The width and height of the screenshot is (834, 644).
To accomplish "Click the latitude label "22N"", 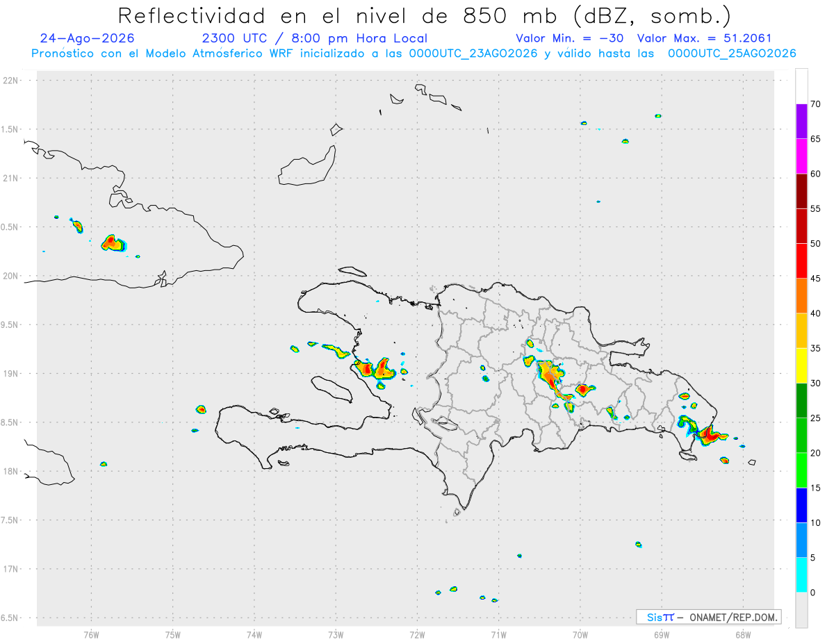I will pos(10,81).
